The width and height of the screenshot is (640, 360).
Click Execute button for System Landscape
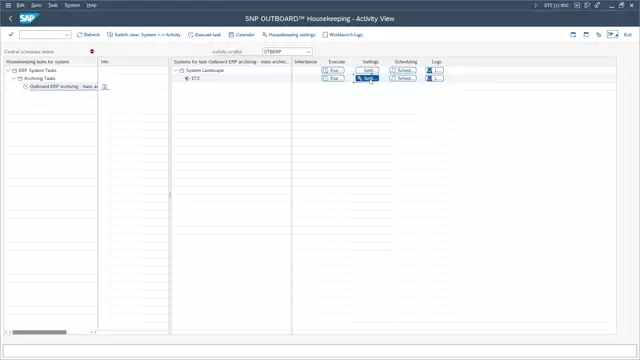(333, 70)
